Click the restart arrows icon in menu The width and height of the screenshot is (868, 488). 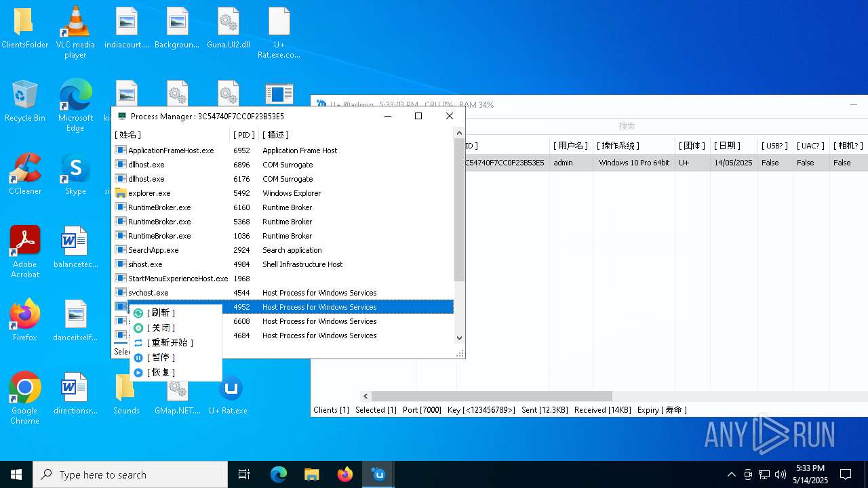tap(138, 343)
